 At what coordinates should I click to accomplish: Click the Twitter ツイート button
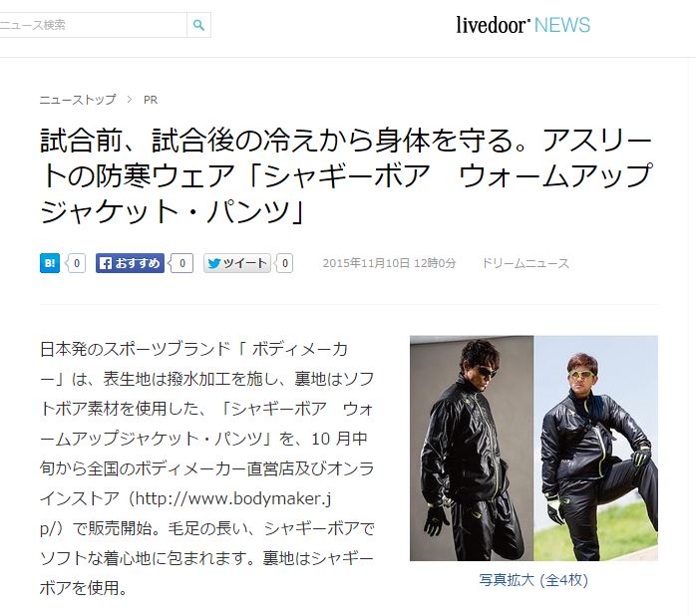[x=237, y=263]
